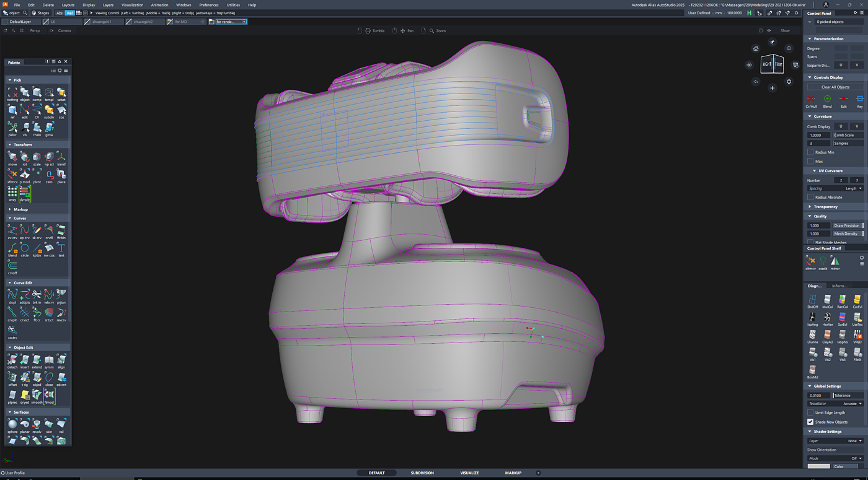Expand the Transparency section

pyautogui.click(x=825, y=207)
